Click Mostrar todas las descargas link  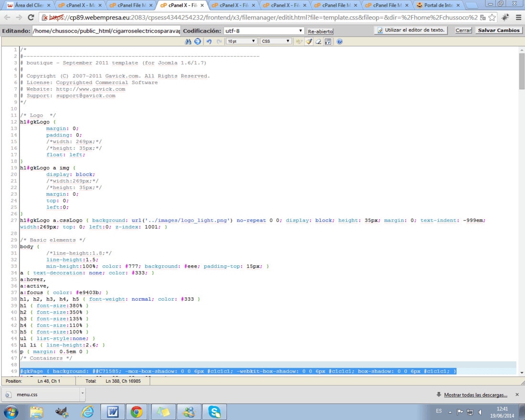click(475, 395)
